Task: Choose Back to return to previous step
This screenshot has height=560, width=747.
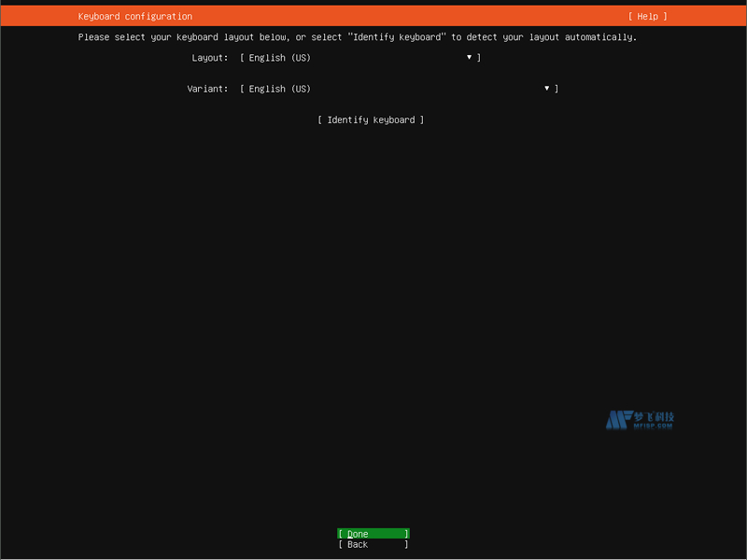Action: (x=373, y=544)
